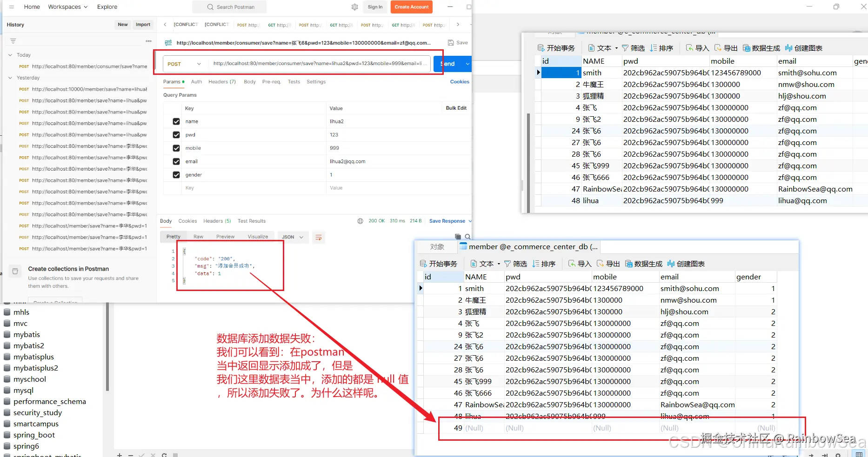Open the Cookies link
868x457 pixels.
[x=460, y=82]
